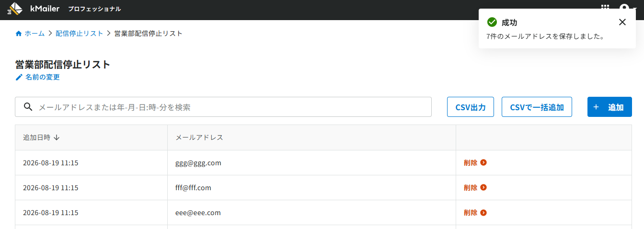Click the green success checkmark icon
Image resolution: width=644 pixels, height=229 pixels.
click(x=492, y=22)
